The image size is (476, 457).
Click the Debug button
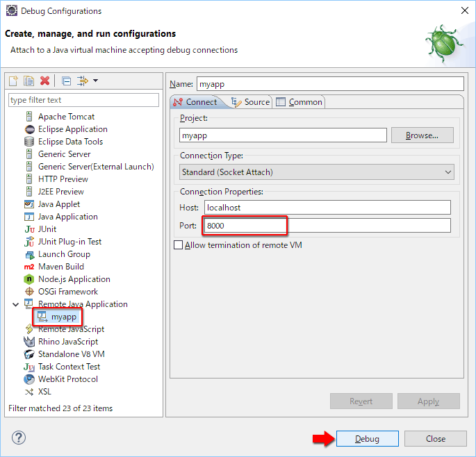[x=368, y=439]
